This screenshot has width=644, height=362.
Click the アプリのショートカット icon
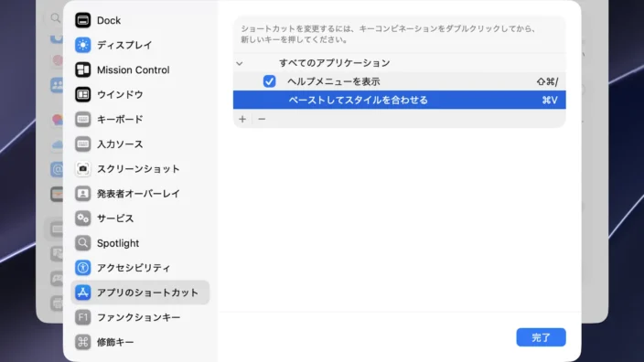click(82, 293)
